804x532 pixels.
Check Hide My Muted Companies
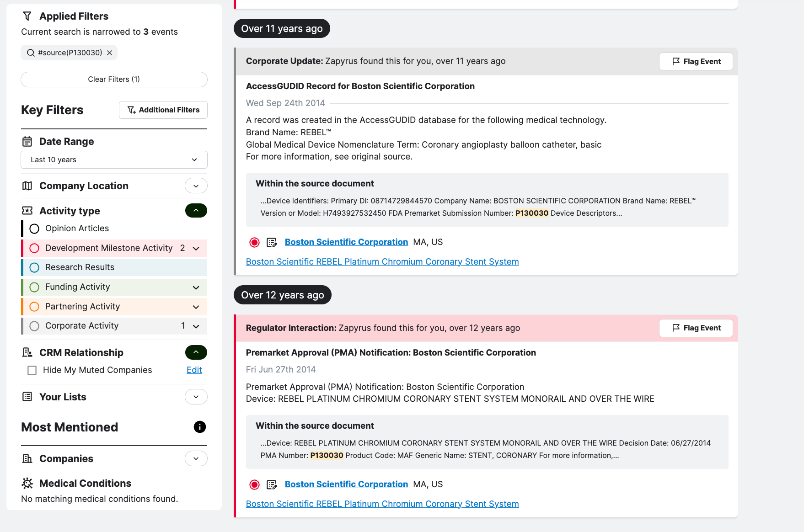[x=32, y=370]
